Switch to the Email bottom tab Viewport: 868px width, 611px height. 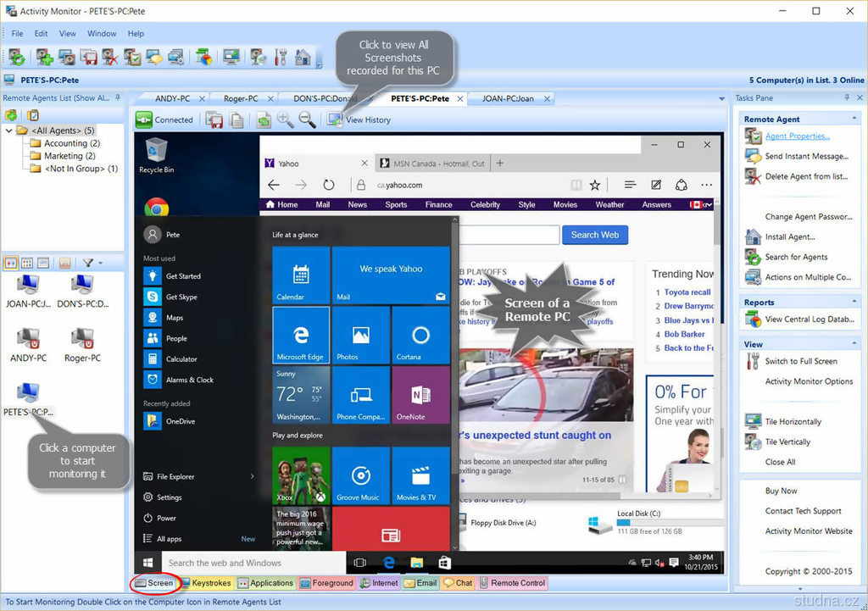click(420, 583)
